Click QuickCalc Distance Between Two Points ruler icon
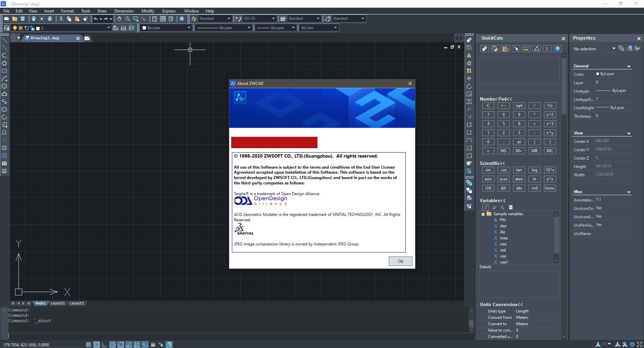 526,49
